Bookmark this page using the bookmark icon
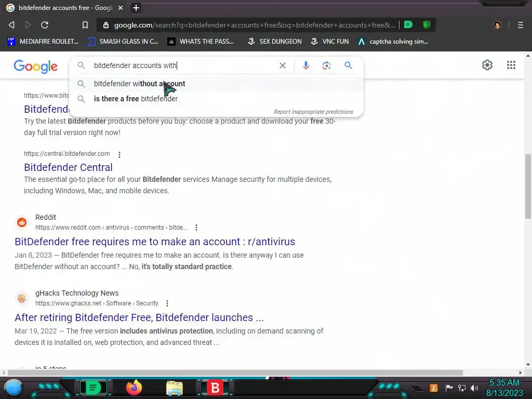Image resolution: width=532 pixels, height=399 pixels. point(85,25)
